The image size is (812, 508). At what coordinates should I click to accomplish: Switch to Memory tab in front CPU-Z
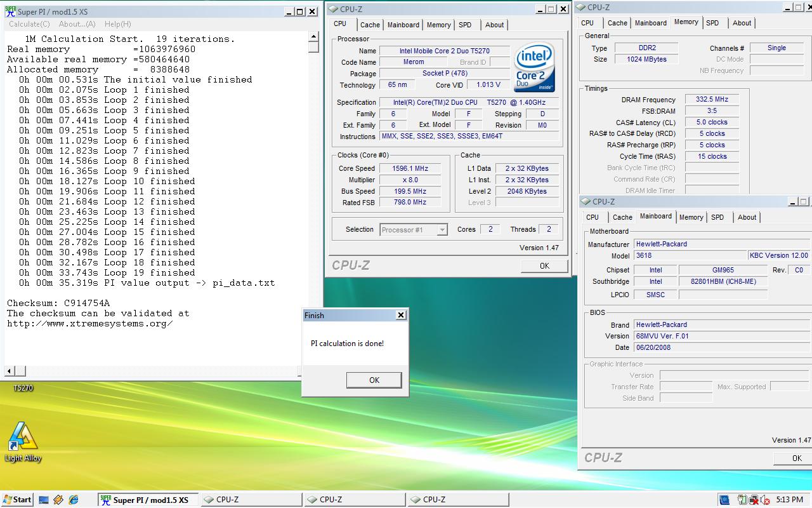coord(438,25)
